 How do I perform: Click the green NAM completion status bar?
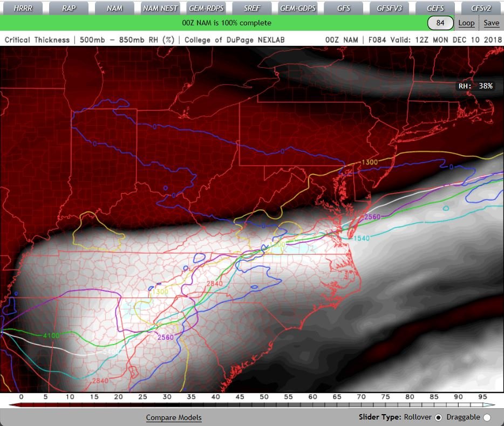(227, 23)
